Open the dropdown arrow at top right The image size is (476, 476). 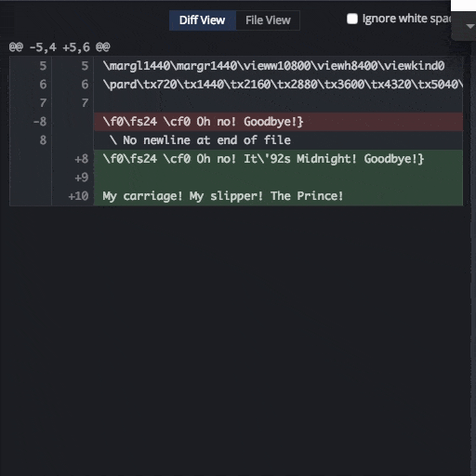(x=469, y=27)
